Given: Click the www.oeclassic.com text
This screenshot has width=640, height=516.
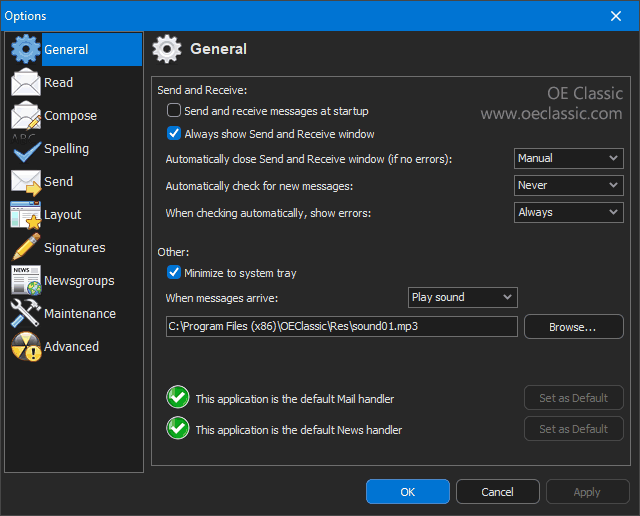Looking at the screenshot, I should [551, 113].
